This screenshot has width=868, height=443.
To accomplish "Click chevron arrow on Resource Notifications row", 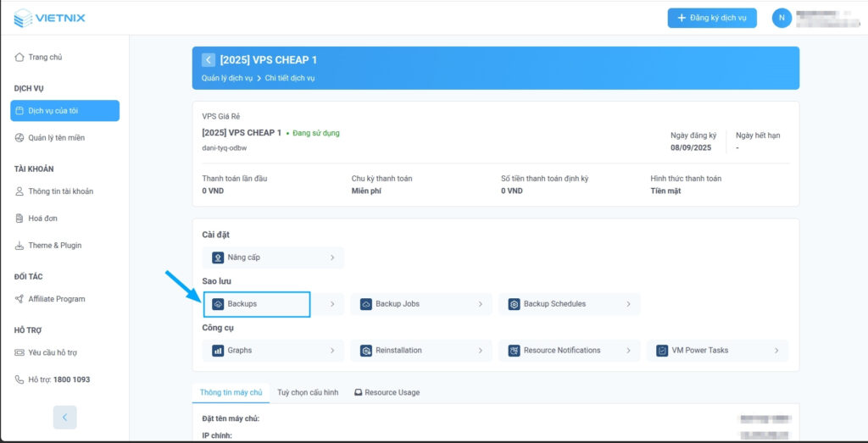I will pyautogui.click(x=628, y=351).
